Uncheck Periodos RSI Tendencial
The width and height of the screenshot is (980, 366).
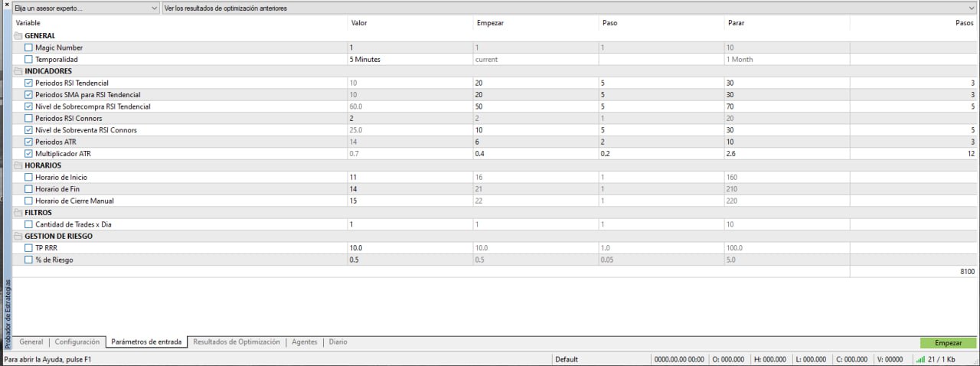point(28,83)
